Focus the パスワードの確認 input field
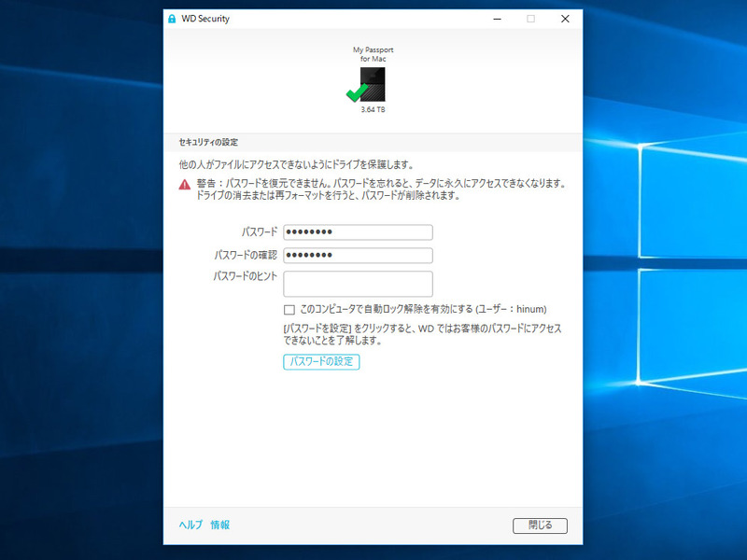 point(358,255)
